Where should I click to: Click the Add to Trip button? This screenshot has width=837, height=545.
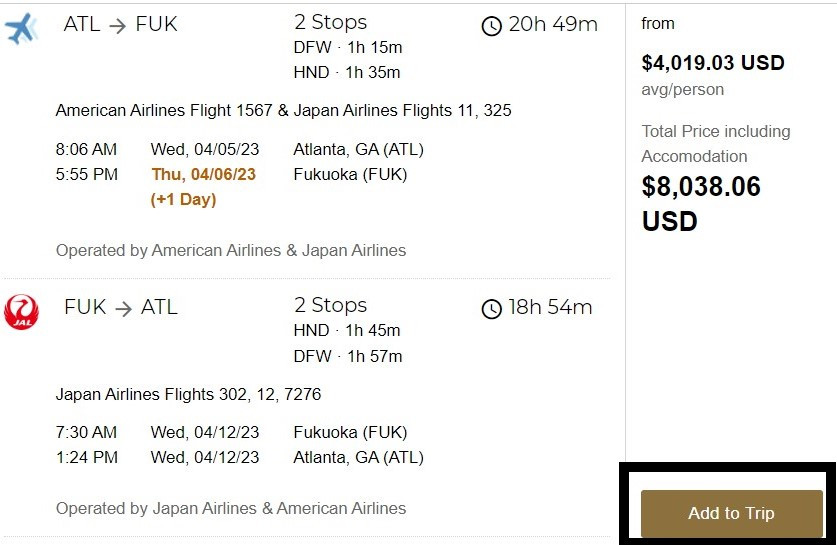tap(731, 513)
